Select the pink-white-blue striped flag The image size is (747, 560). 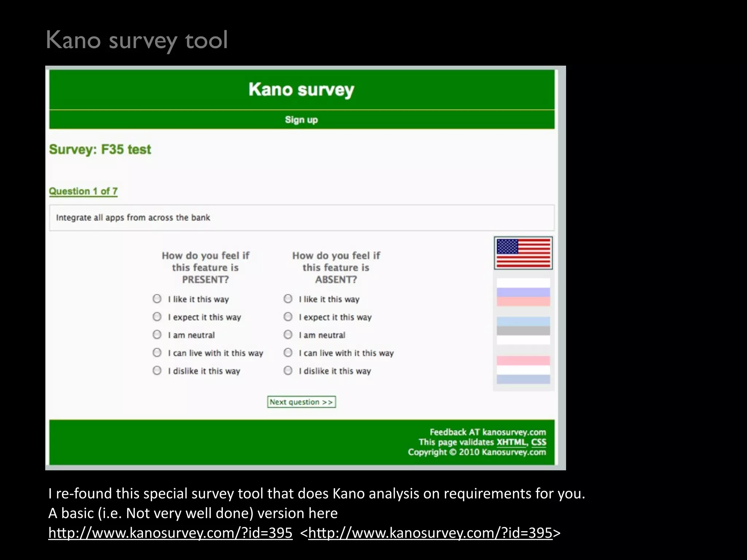pyautogui.click(x=523, y=370)
